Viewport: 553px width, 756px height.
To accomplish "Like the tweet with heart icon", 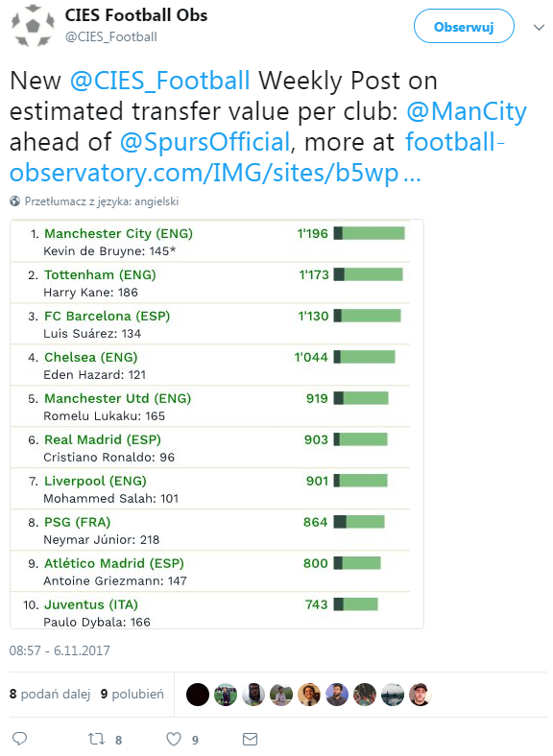I will (x=174, y=739).
